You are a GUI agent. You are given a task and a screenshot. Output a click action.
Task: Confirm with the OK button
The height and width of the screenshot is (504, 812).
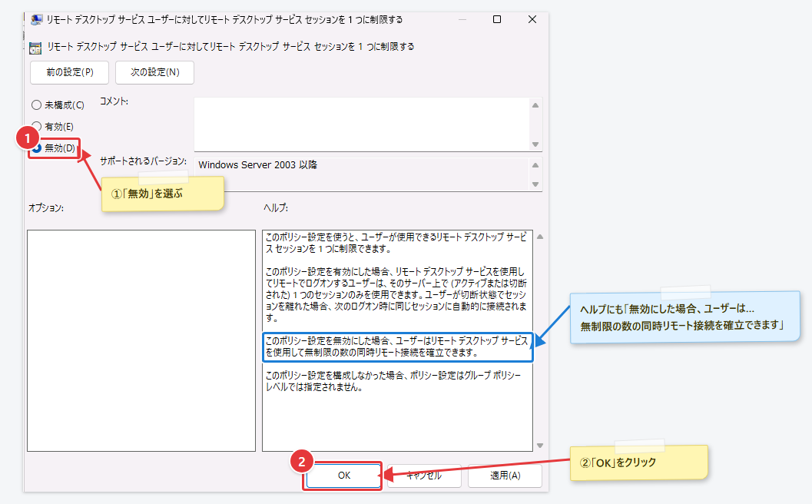click(344, 476)
